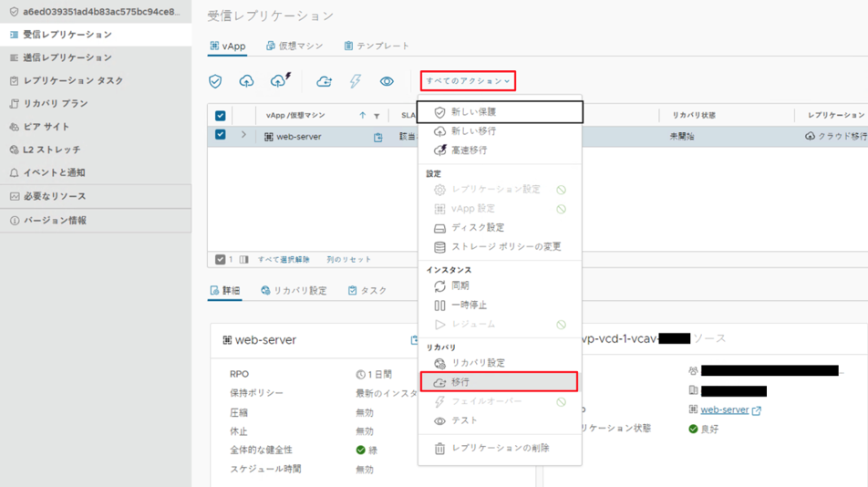Select 新しい保護 from the actions menu
This screenshot has width=868, height=487.
coord(500,112)
